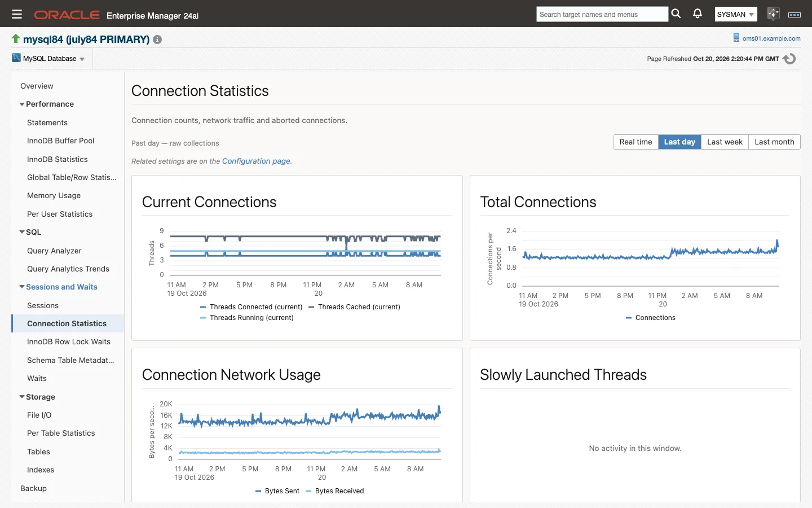Image resolution: width=812 pixels, height=508 pixels.
Task: Toggle the Bytes Received legend series
Action: [x=334, y=491]
